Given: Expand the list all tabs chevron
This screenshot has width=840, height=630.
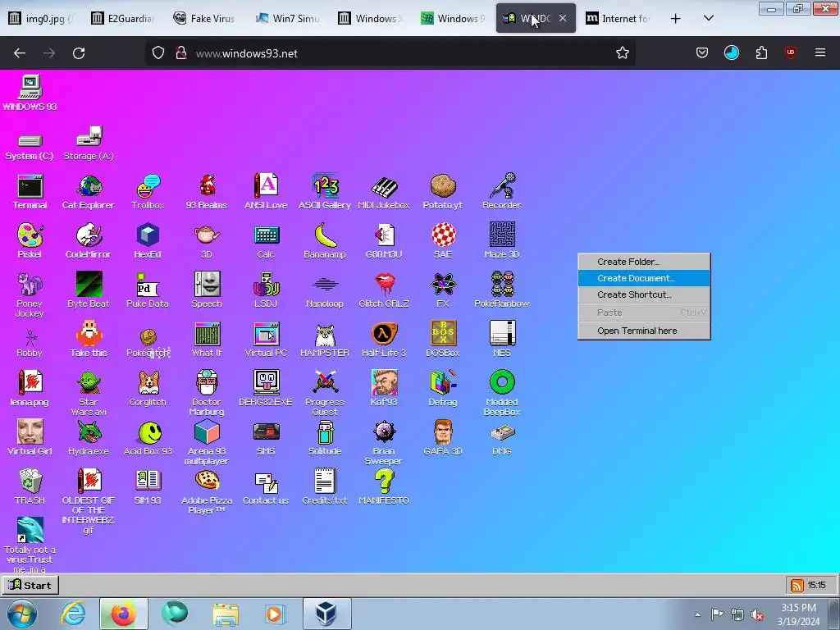Looking at the screenshot, I should [709, 18].
